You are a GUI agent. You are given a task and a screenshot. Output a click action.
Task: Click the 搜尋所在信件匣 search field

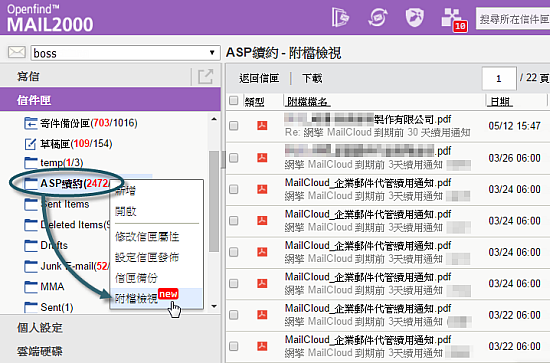coord(513,19)
